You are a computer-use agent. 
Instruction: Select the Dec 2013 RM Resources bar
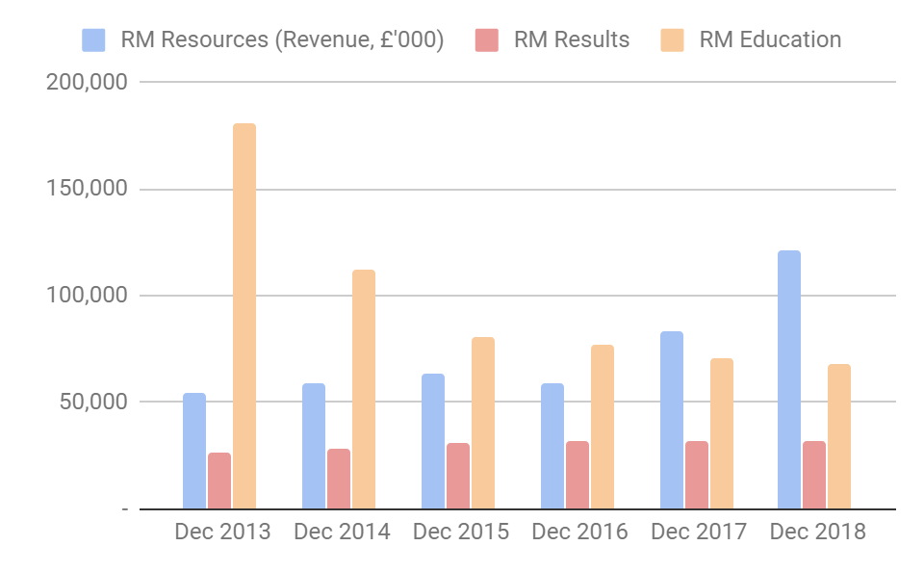(194, 451)
